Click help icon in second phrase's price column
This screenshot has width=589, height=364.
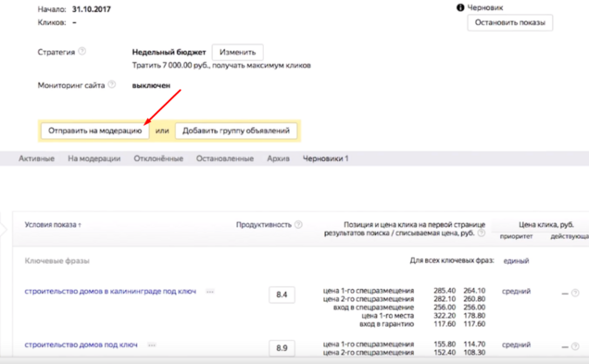[575, 346]
